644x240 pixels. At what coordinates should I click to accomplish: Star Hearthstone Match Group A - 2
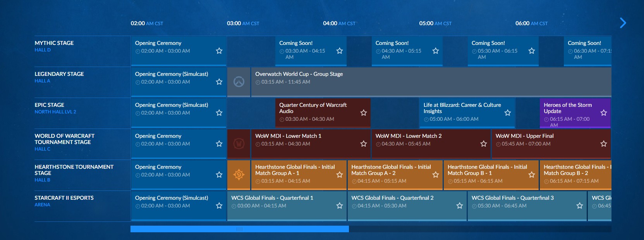[436, 175]
